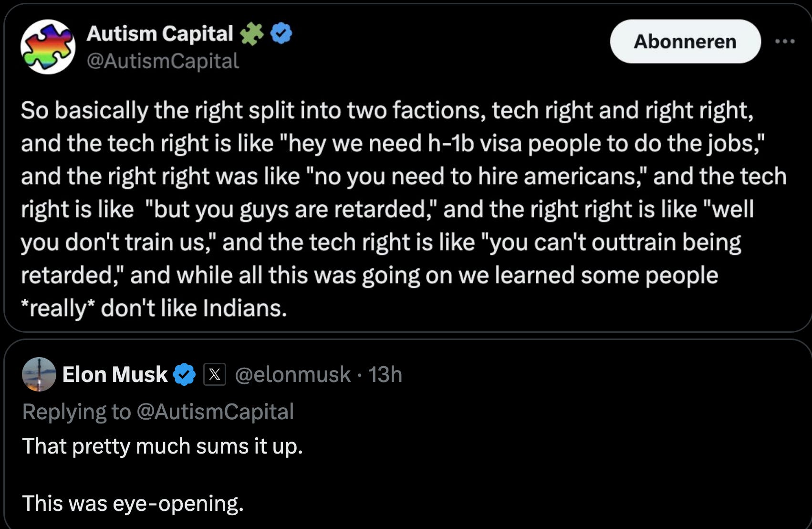Click the '*really* don't like Indians.' line

(154, 308)
